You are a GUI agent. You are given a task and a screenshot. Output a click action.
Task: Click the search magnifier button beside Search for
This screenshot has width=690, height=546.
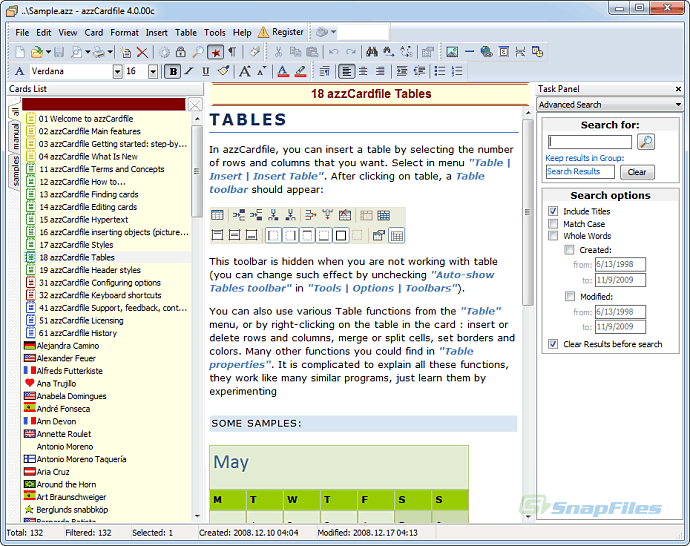(646, 142)
